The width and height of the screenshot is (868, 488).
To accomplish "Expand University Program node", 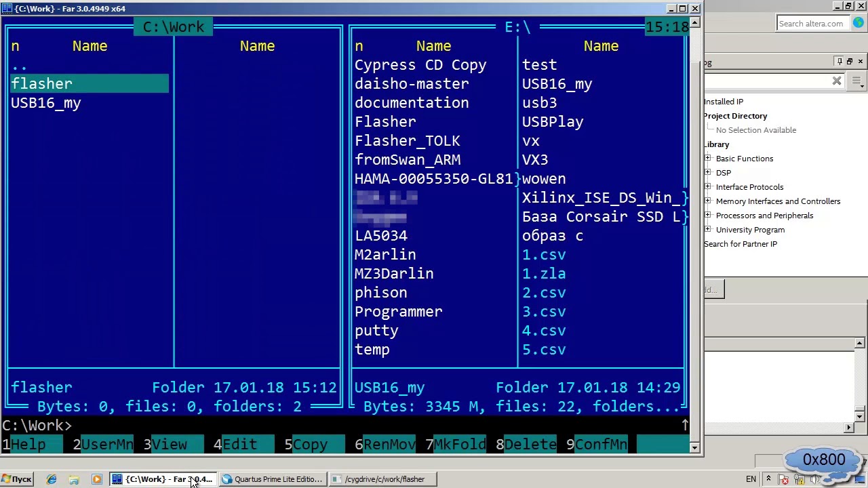I will pos(708,230).
